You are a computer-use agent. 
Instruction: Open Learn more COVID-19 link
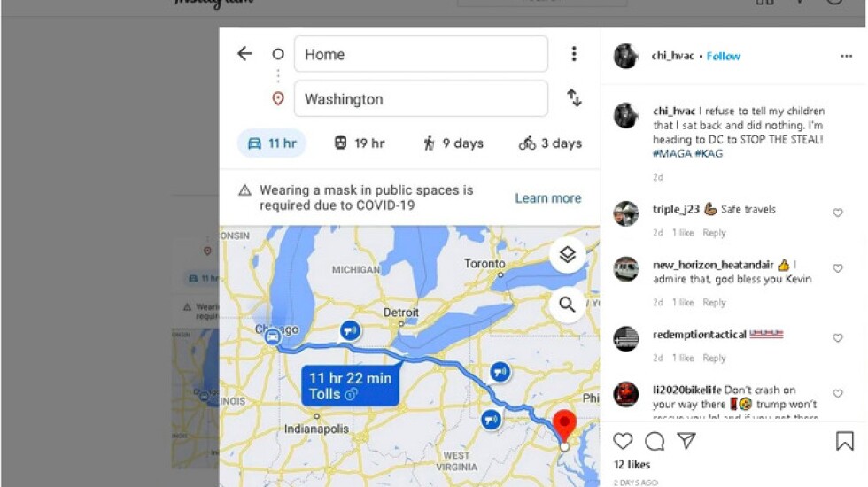[548, 198]
